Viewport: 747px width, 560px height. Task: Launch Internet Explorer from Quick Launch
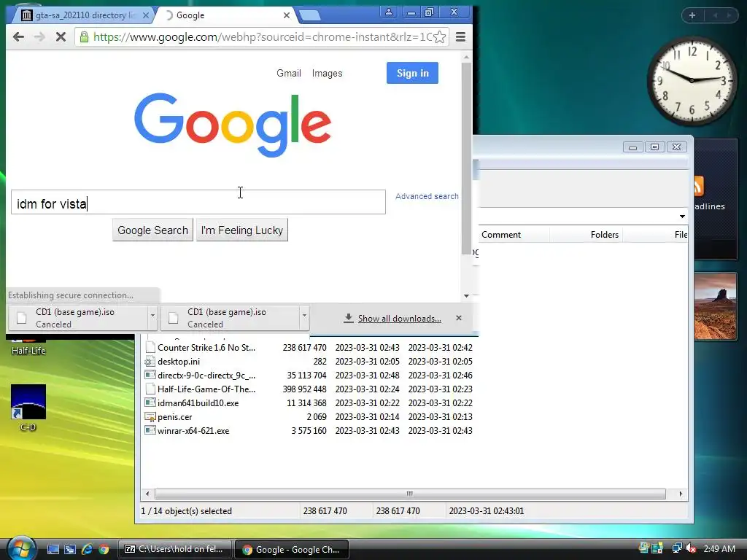[x=87, y=550]
